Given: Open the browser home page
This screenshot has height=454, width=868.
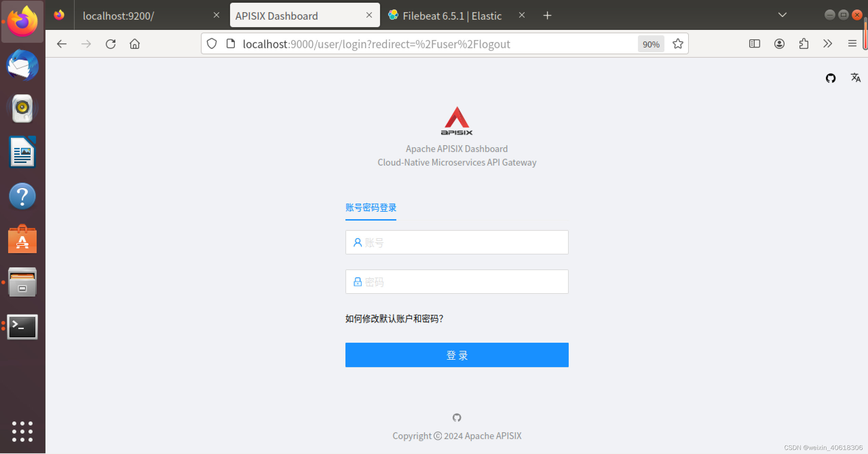Looking at the screenshot, I should click(134, 44).
